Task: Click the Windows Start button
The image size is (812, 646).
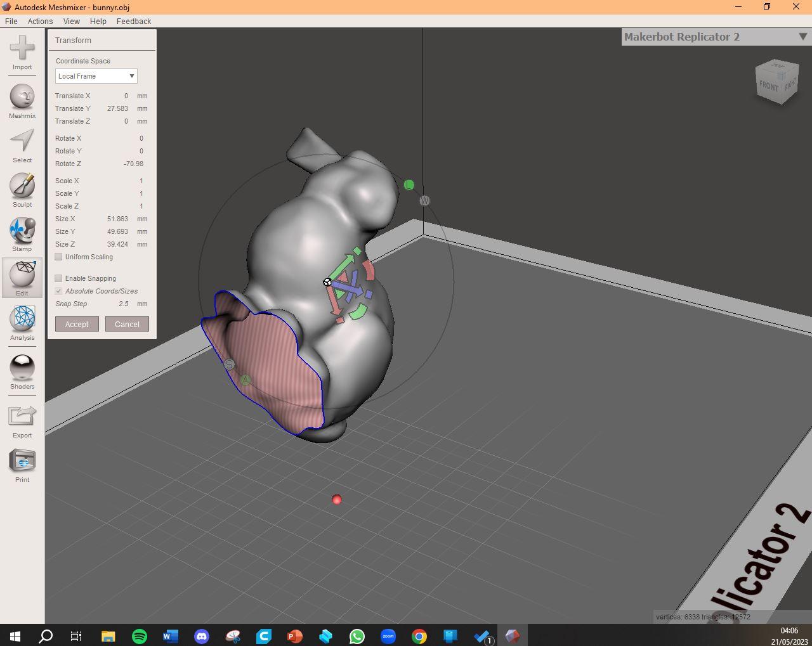Action: pyautogui.click(x=15, y=636)
